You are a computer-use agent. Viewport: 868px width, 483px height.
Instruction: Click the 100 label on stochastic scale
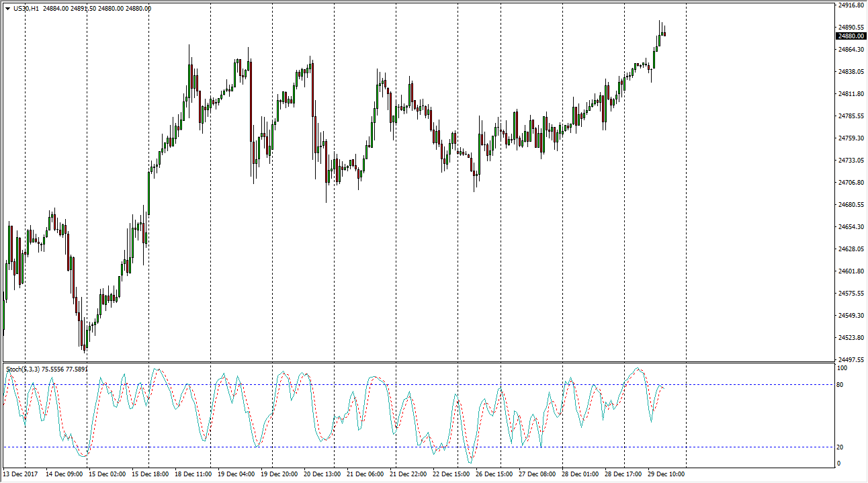tap(842, 369)
